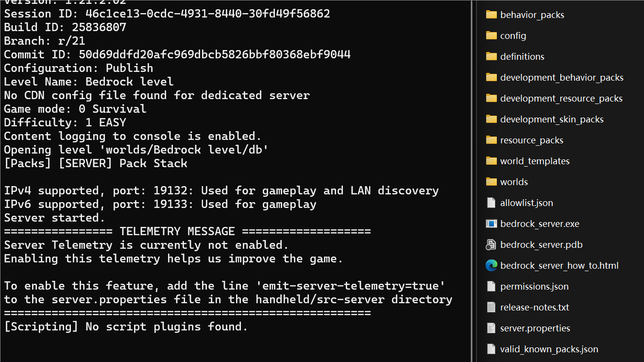The height and width of the screenshot is (362, 644).
Task: Select the bedrock_server.exe application icon
Action: [491, 224]
